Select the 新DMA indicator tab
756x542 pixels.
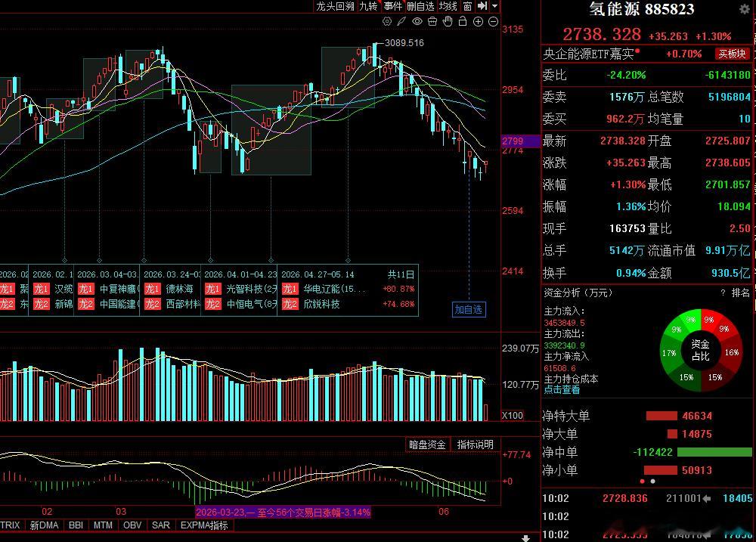coord(44,525)
